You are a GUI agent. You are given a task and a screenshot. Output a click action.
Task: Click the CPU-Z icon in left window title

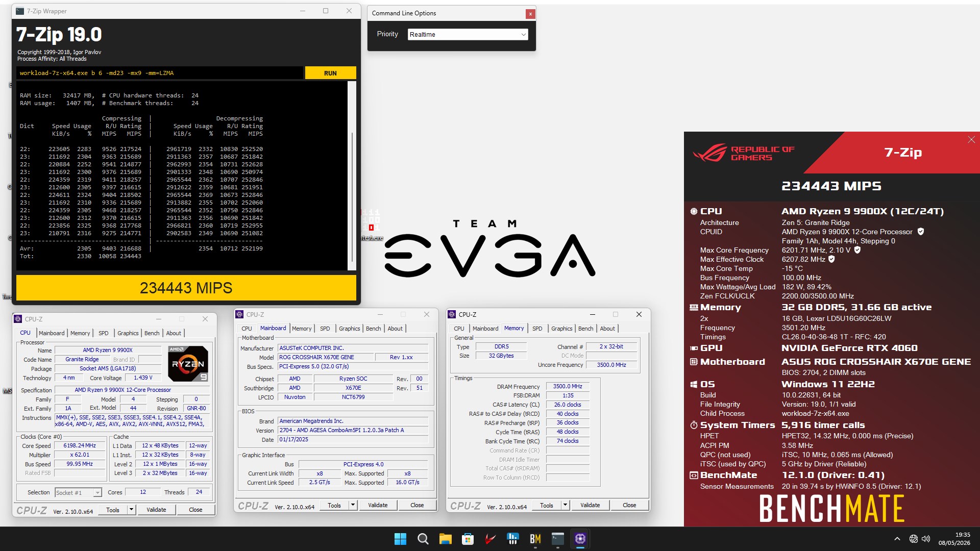pyautogui.click(x=18, y=319)
